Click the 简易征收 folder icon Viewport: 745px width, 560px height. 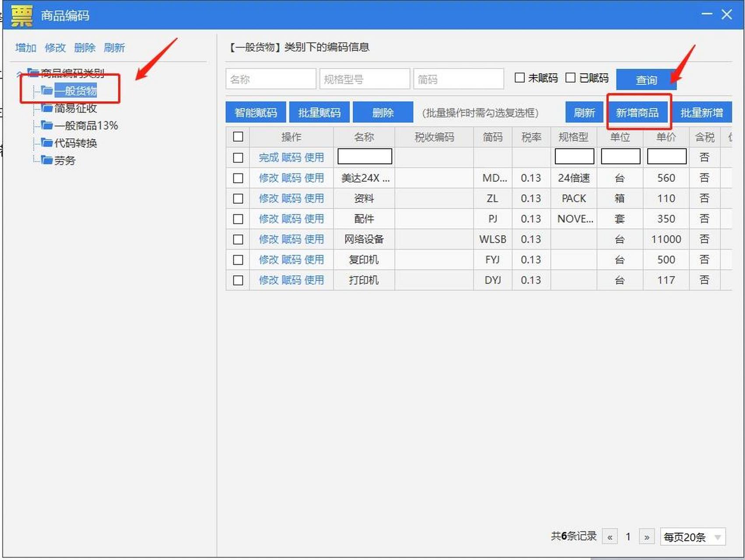pyautogui.click(x=47, y=108)
